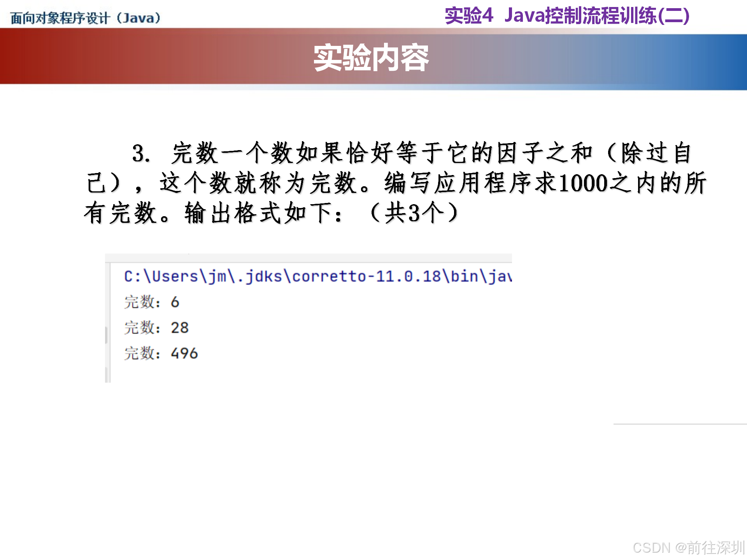Viewport: 747px width, 560px height.
Task: Select the output line 完数: 28
Action: [156, 328]
